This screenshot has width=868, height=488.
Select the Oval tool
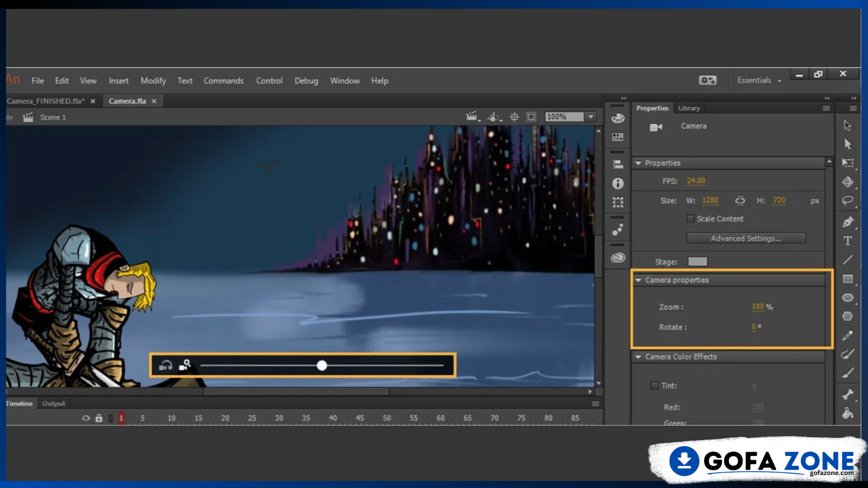[x=848, y=297]
